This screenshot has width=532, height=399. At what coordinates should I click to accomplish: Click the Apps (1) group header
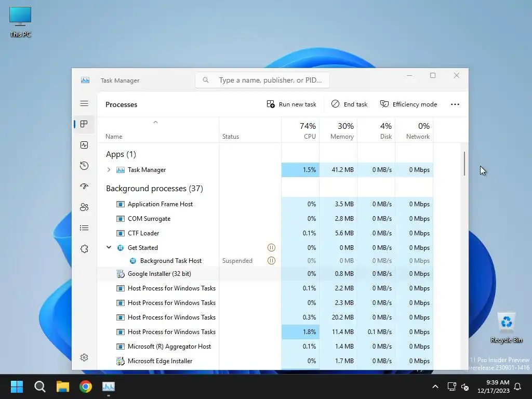coord(121,154)
